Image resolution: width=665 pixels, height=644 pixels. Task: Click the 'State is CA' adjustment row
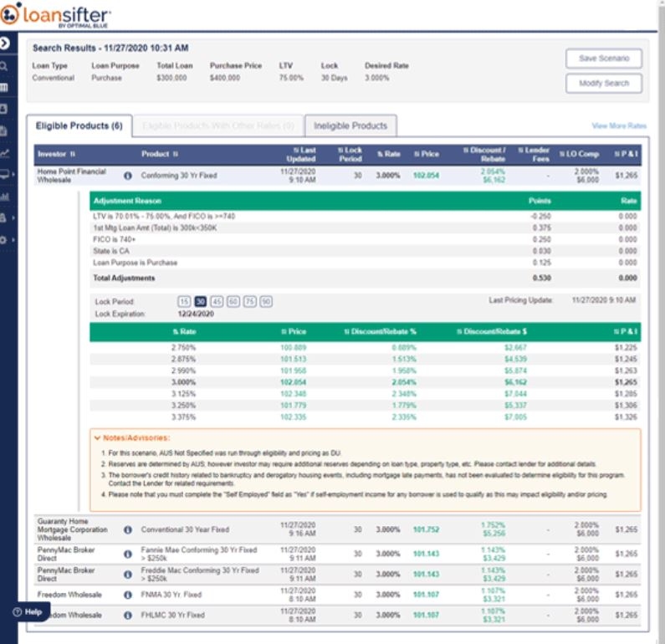tap(366, 251)
